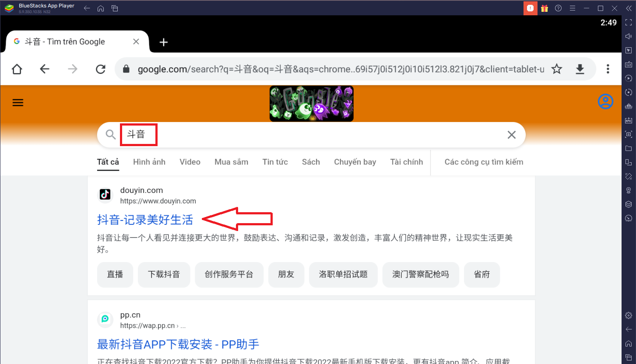Bookmark page with star icon
This screenshot has width=636, height=364.
[x=557, y=69]
